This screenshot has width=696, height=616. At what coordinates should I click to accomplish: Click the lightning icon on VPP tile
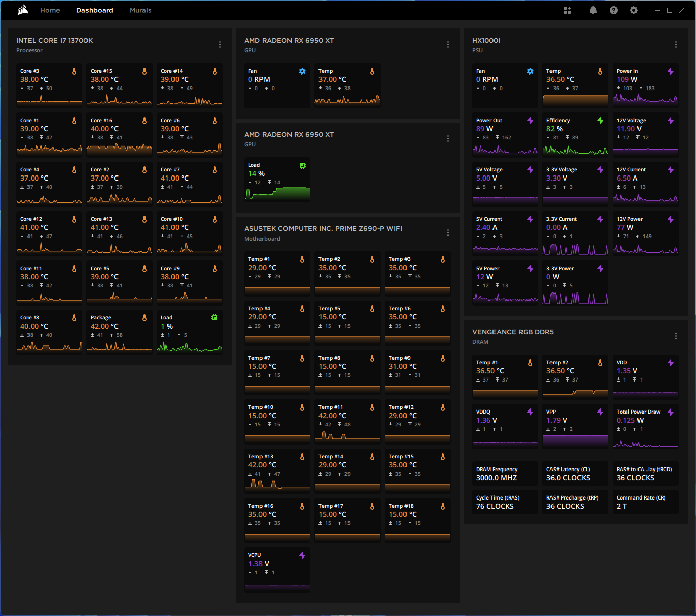tap(600, 412)
